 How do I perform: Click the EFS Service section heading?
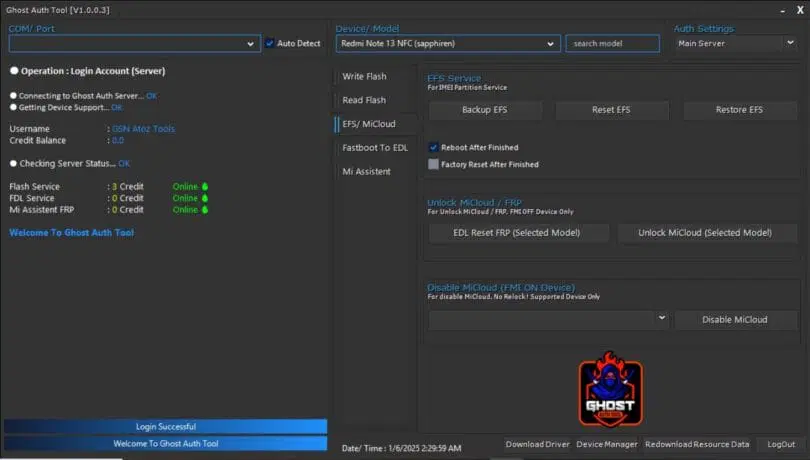pyautogui.click(x=454, y=79)
